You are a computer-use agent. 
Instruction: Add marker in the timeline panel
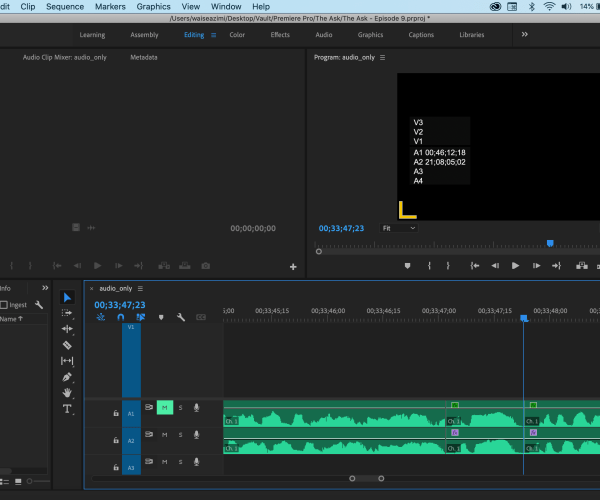tap(161, 317)
